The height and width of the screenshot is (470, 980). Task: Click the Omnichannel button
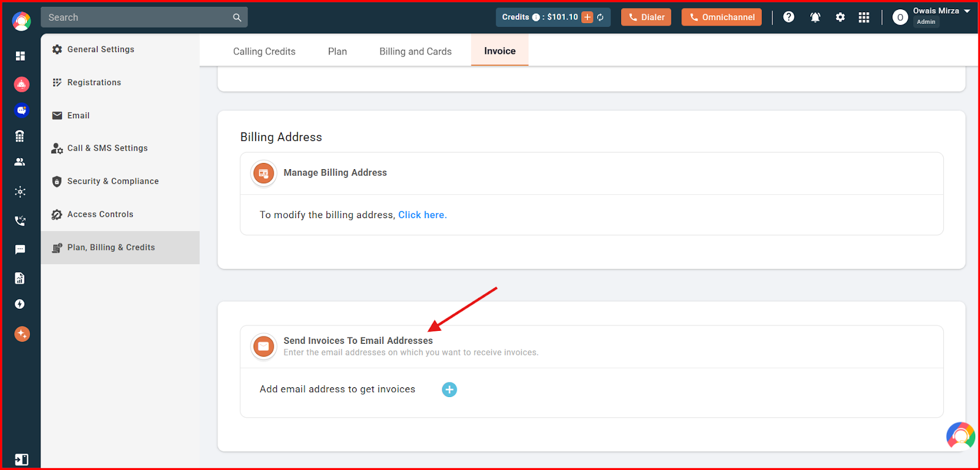click(x=722, y=17)
